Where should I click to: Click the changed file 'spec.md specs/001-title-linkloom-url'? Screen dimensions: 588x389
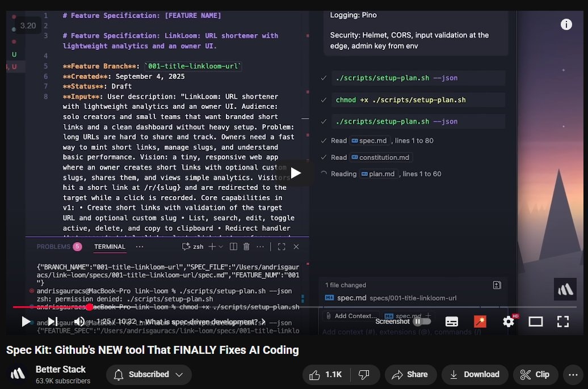point(390,298)
